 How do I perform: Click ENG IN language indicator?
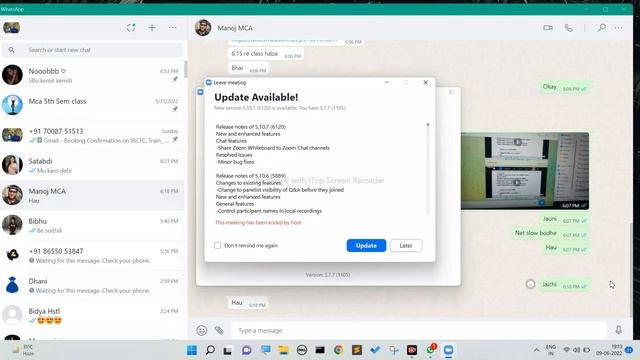coord(551,350)
